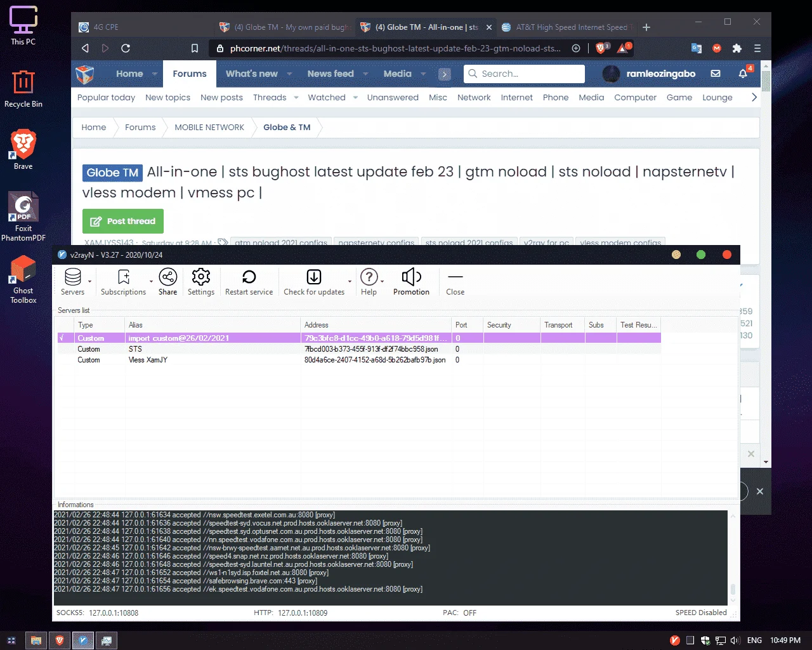Screen dimensions: 812x650
Task: Expand the What's new dropdown arrow
Action: coord(289,74)
